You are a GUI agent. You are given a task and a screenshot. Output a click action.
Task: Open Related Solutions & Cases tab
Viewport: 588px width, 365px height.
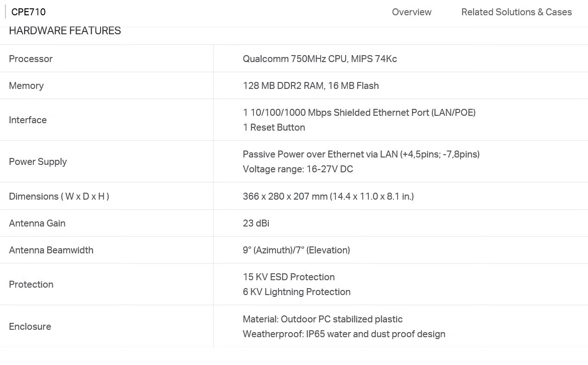coord(516,12)
